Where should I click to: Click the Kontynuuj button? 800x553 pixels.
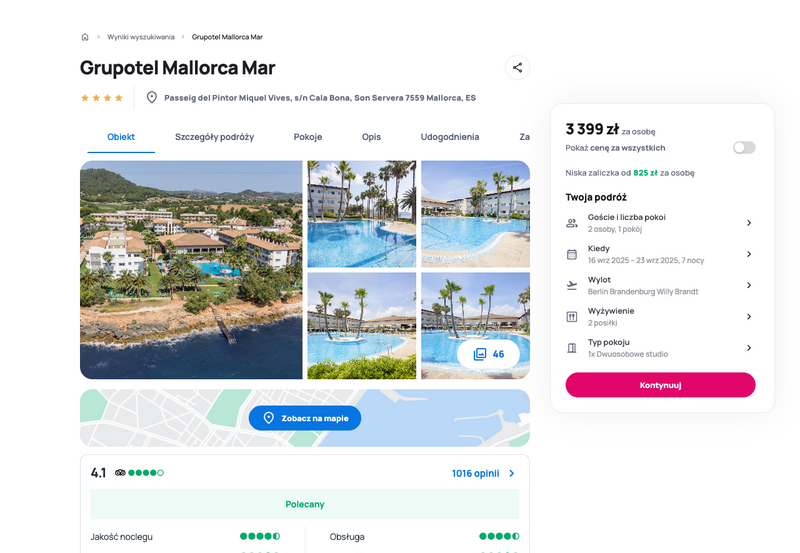pyautogui.click(x=660, y=385)
